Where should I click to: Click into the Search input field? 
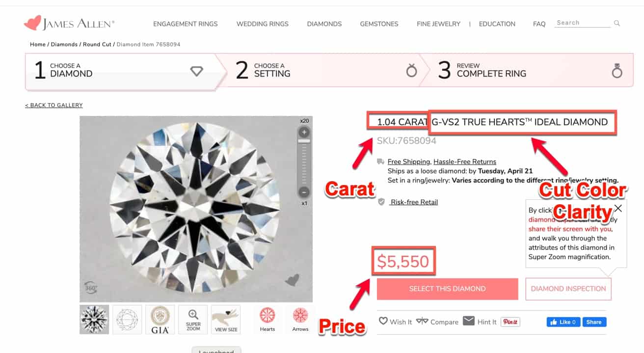pyautogui.click(x=582, y=23)
